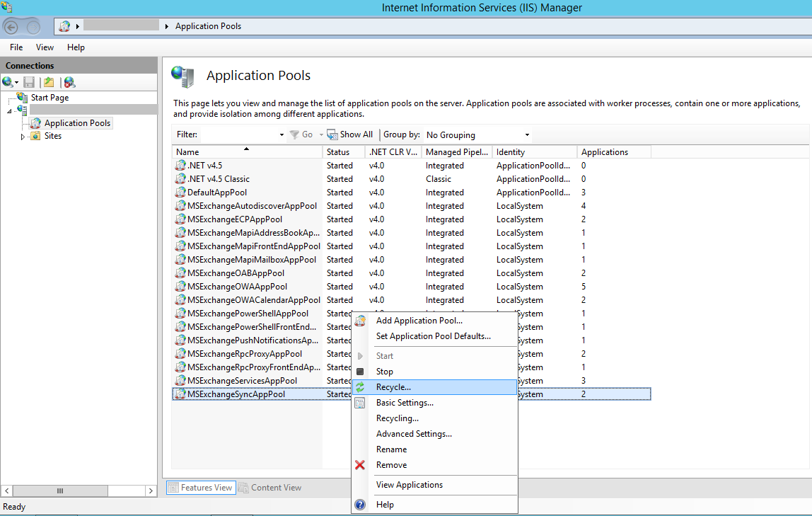Click the Sites folder icon in tree
The height and width of the screenshot is (516, 812).
tap(35, 136)
